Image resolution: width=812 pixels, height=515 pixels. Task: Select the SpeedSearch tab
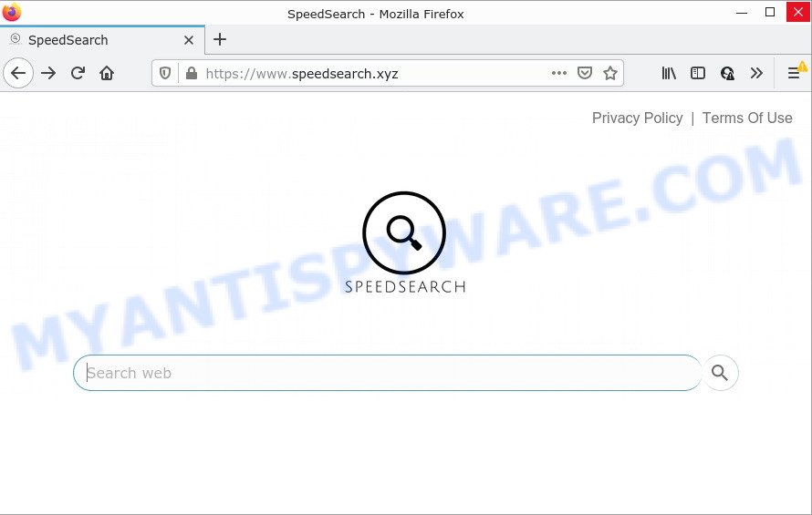(x=102, y=40)
